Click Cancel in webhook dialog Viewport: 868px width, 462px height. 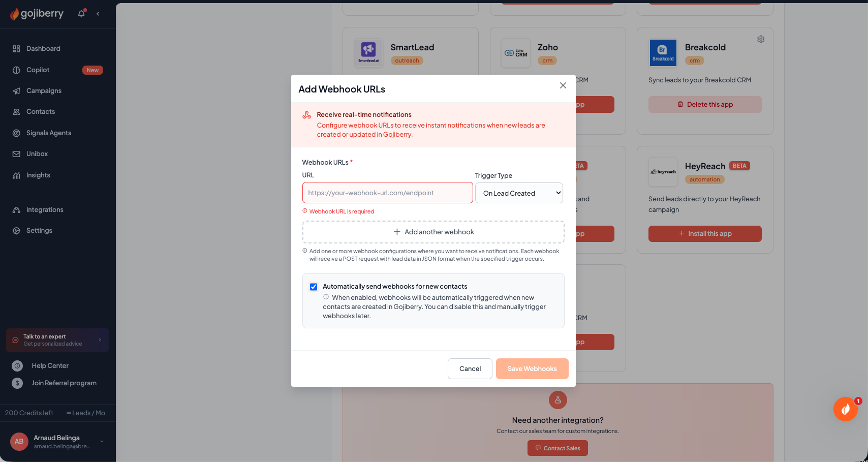(x=470, y=369)
